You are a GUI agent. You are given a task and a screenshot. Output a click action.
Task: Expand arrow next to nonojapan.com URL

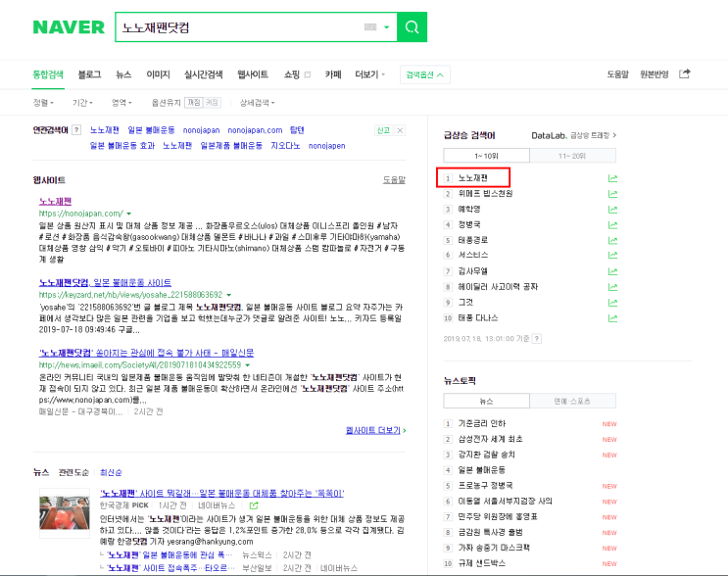[128, 214]
